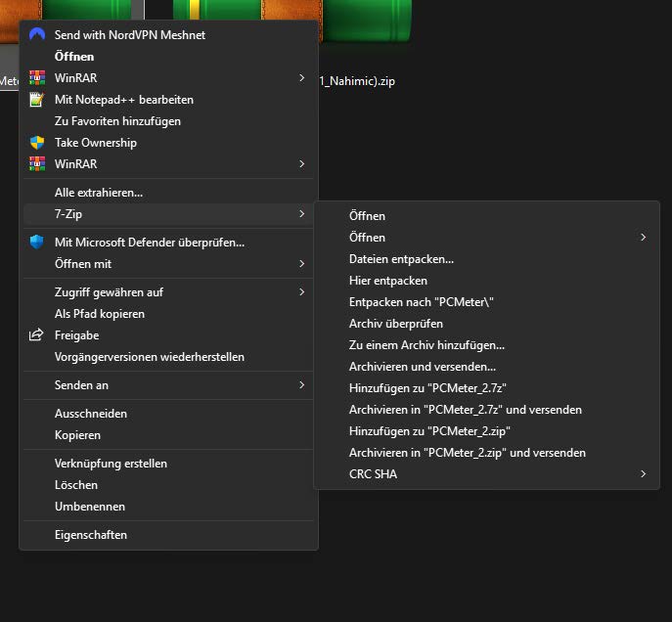Viewport: 672px width, 622px height.
Task: Select Send with NordVPN Meshnet
Action: (169, 34)
